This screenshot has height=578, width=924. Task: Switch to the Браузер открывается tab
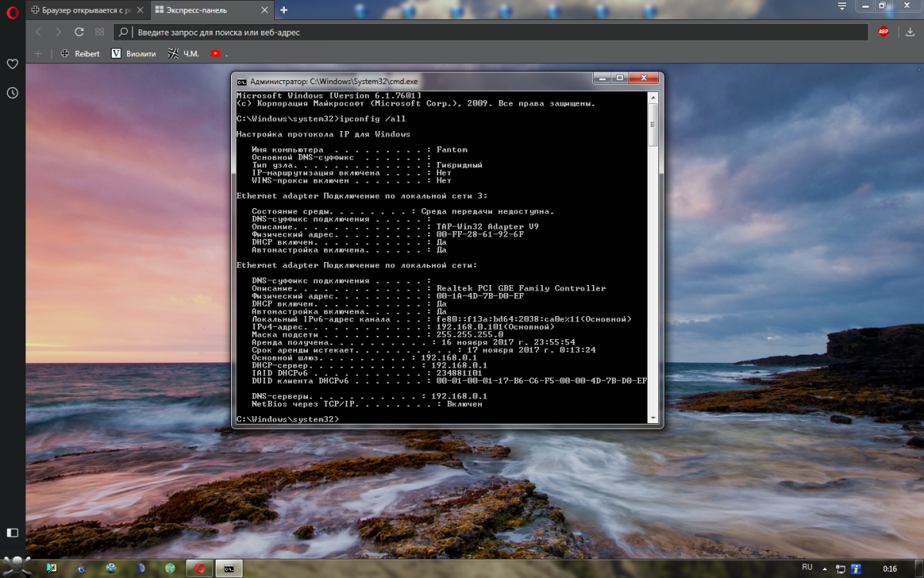coord(83,10)
